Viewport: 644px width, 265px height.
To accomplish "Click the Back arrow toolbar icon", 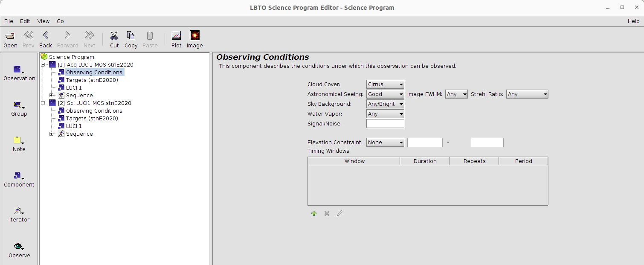I will coord(45,36).
